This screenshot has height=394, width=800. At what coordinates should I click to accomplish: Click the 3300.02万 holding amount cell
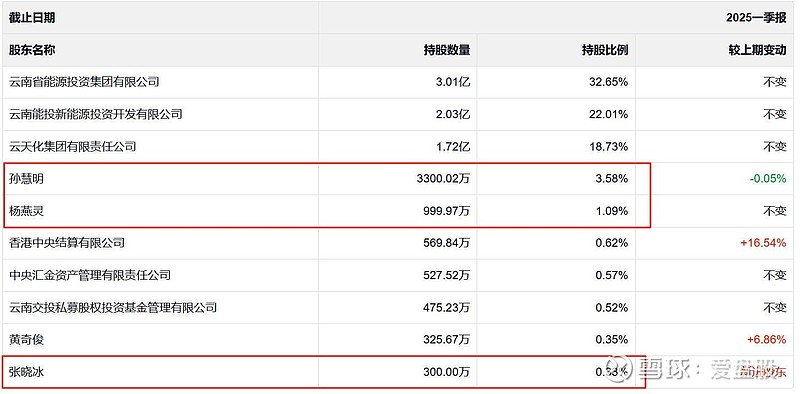click(443, 179)
